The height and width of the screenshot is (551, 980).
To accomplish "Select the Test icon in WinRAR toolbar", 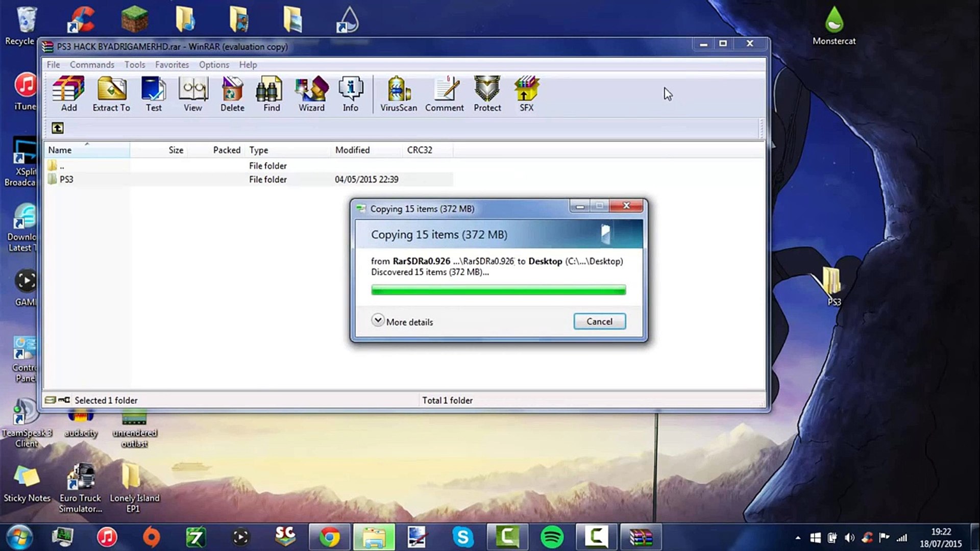I will pyautogui.click(x=154, y=93).
